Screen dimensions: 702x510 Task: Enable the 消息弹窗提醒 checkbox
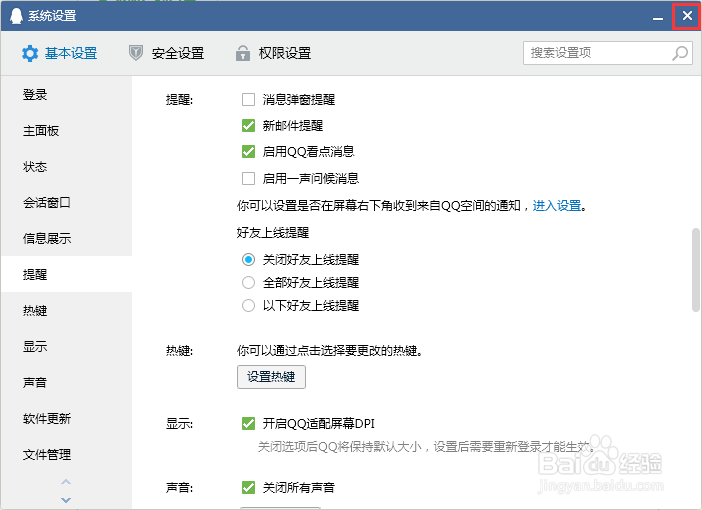(x=248, y=99)
